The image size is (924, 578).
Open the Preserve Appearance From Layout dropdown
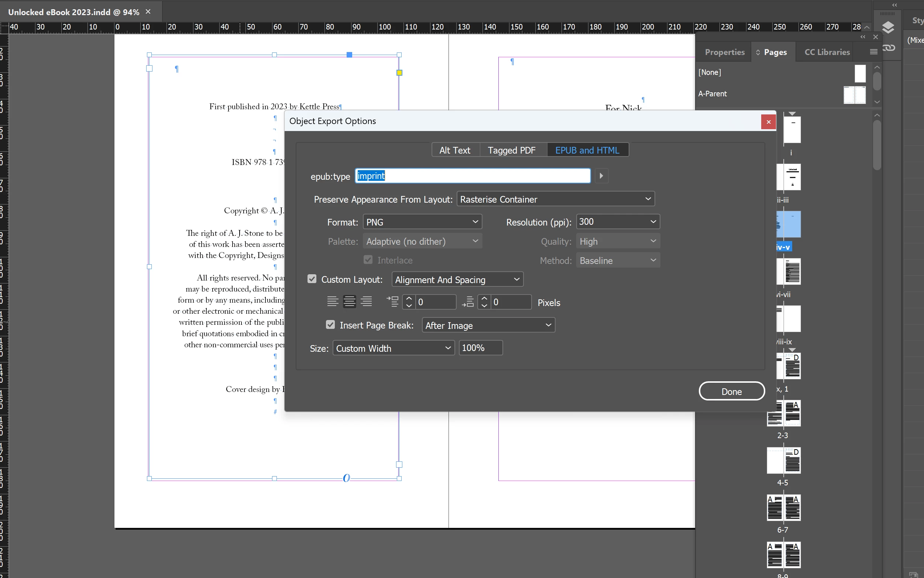click(x=556, y=199)
